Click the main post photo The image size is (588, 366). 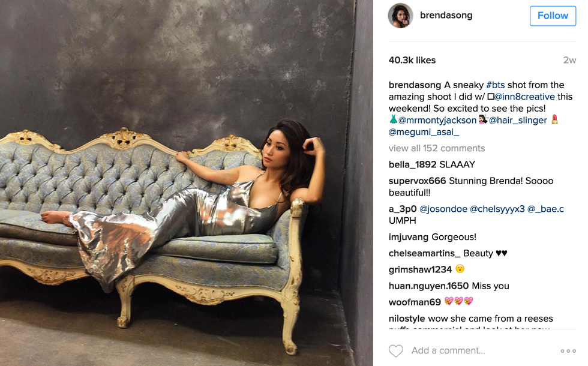(187, 183)
